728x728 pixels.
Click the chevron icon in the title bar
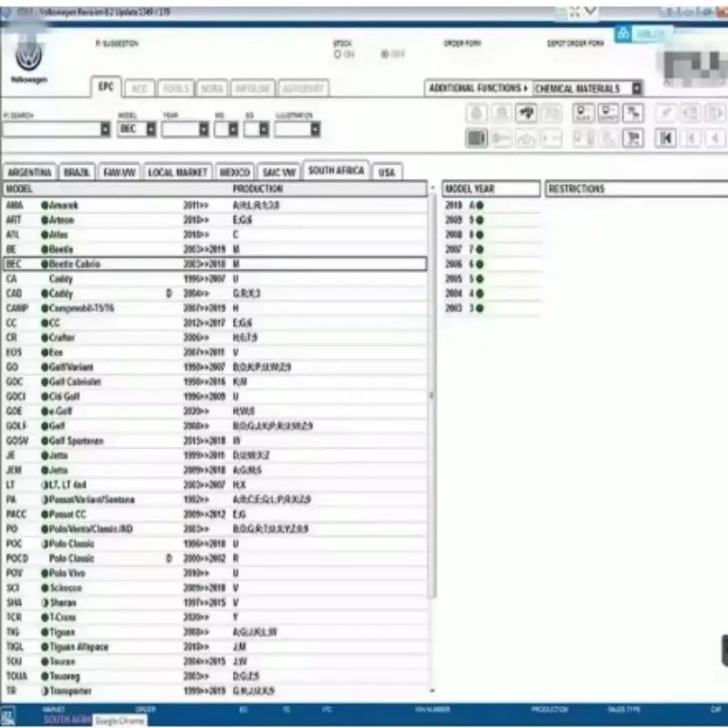point(590,11)
